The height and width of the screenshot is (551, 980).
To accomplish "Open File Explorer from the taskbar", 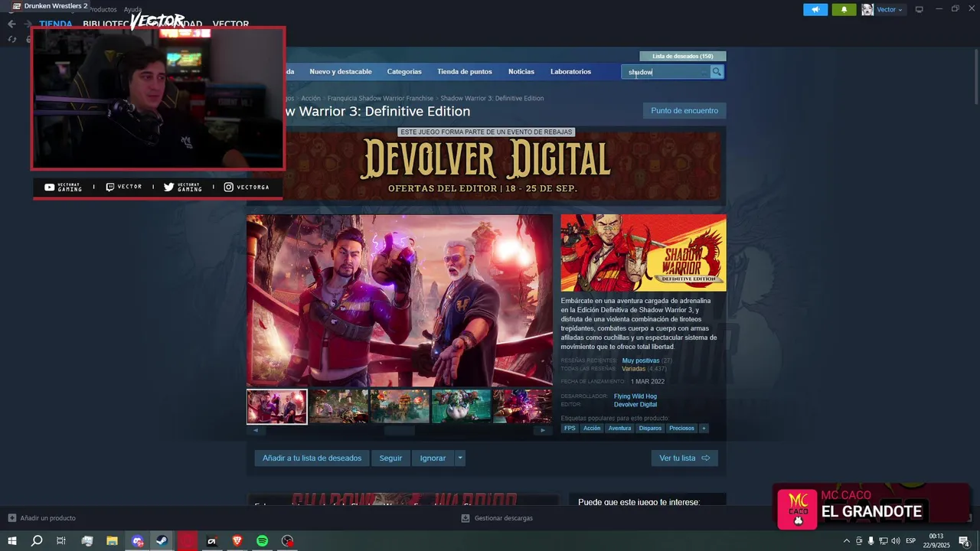I will tap(112, 541).
